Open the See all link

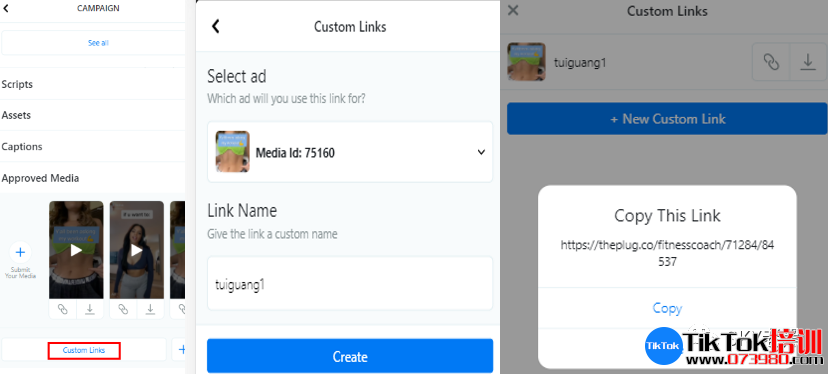point(98,43)
